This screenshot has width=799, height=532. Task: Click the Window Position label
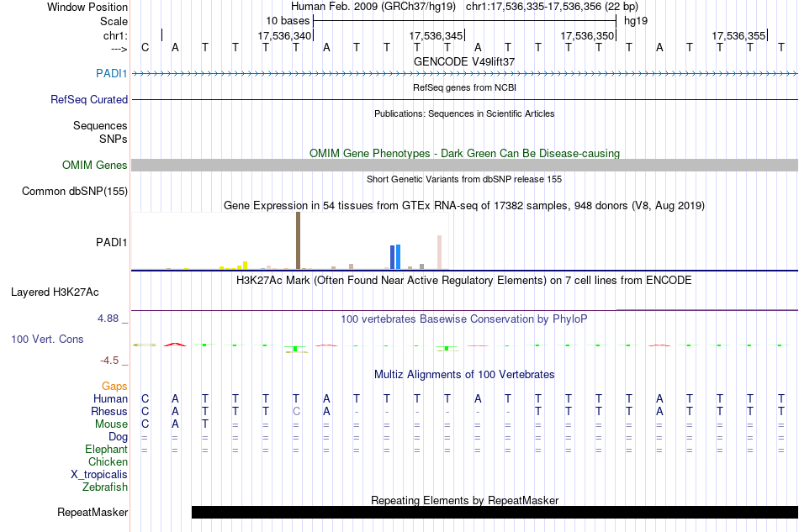[x=87, y=7]
